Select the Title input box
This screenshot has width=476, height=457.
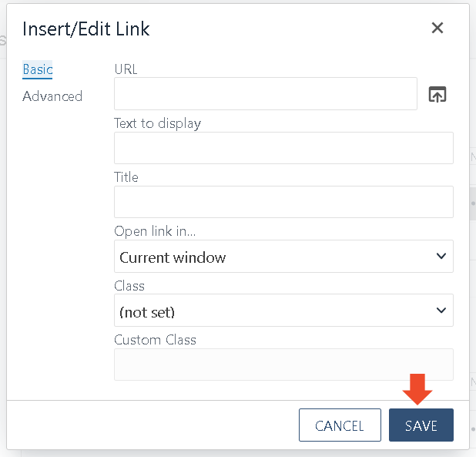coord(283,202)
